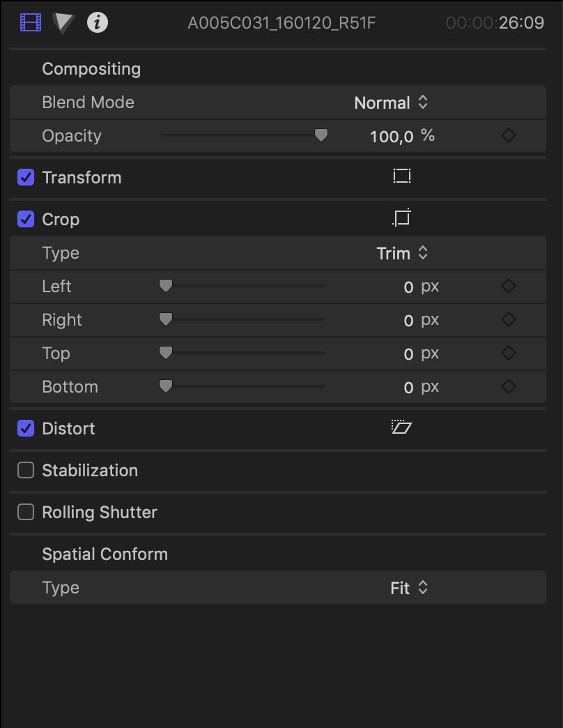The height and width of the screenshot is (728, 563).
Task: Open the Blend Mode Normal dropdown
Action: [x=391, y=103]
